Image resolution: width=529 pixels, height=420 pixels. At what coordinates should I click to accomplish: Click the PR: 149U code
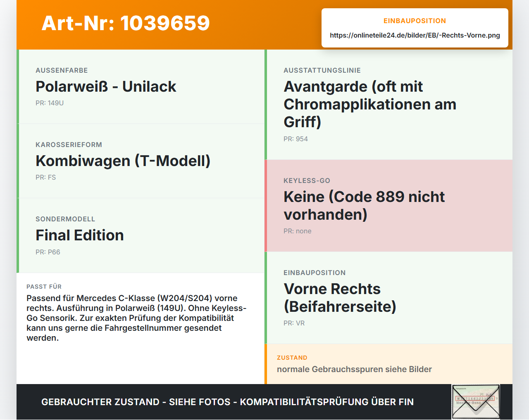[50, 103]
